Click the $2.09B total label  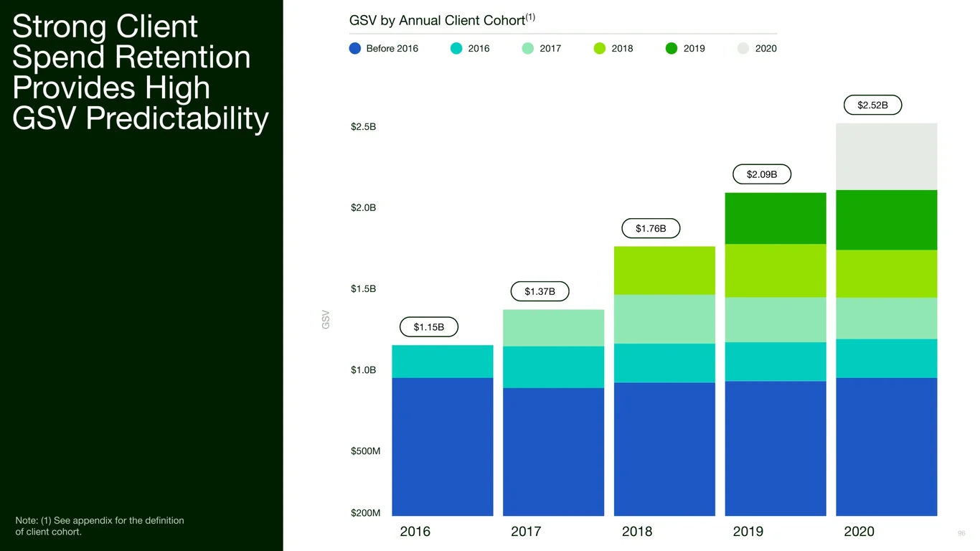(x=762, y=174)
